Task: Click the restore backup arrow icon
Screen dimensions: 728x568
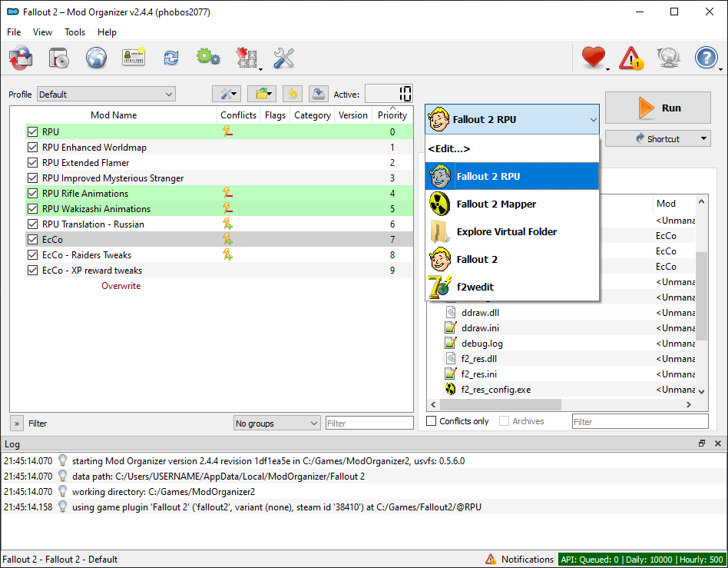Action: tap(293, 94)
